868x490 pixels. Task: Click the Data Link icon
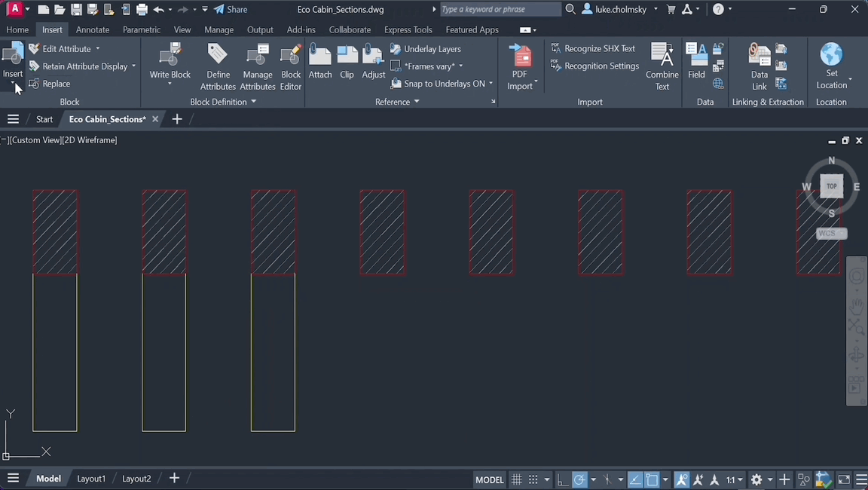[759, 55]
